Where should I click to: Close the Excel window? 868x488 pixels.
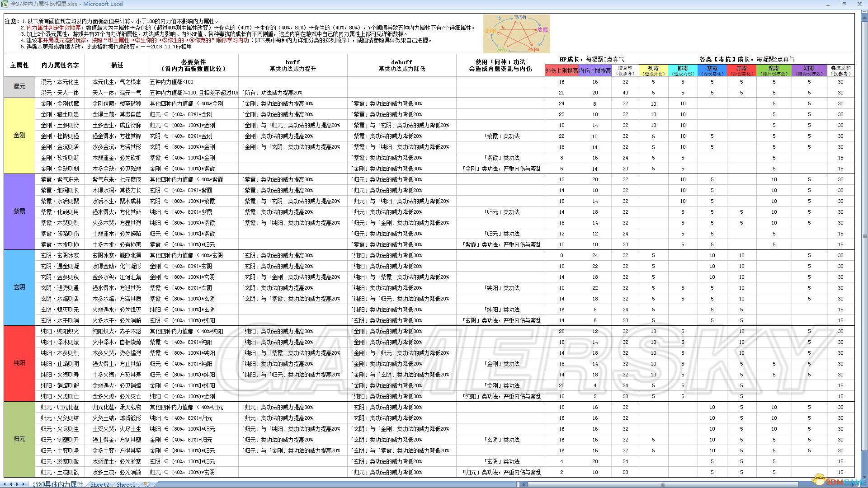point(859,4)
